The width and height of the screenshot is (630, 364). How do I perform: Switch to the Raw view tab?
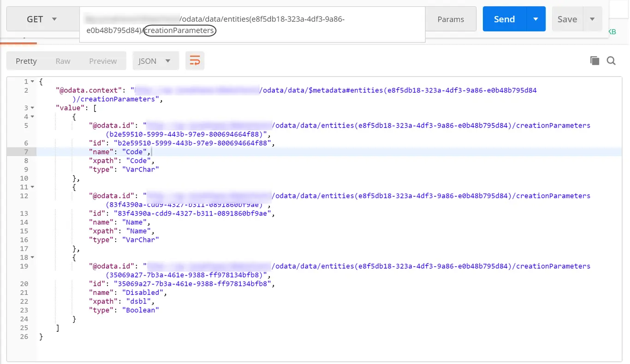(x=63, y=61)
